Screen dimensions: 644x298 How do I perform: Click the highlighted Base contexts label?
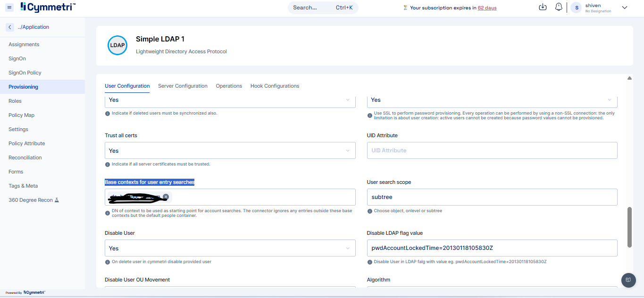click(150, 182)
